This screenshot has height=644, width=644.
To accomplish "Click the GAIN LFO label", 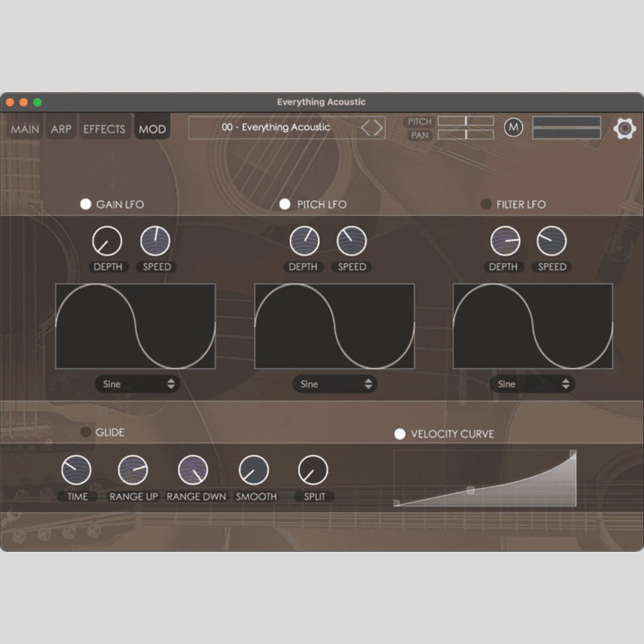I will pyautogui.click(x=120, y=204).
